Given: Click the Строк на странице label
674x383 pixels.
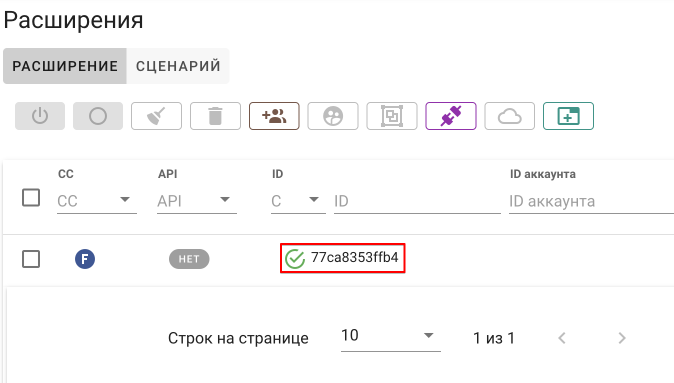Looking at the screenshot, I should pos(238,338).
